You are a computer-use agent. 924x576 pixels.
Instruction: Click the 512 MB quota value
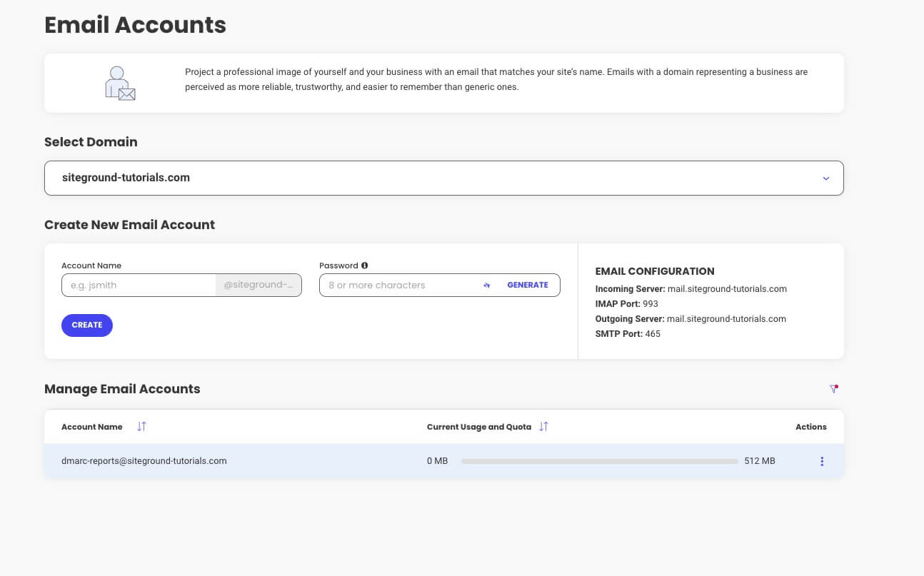pyautogui.click(x=760, y=461)
